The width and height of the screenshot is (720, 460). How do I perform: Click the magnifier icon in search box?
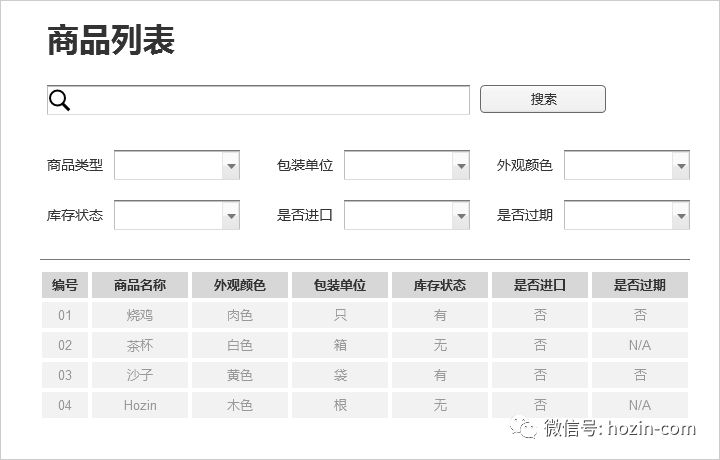(60, 100)
